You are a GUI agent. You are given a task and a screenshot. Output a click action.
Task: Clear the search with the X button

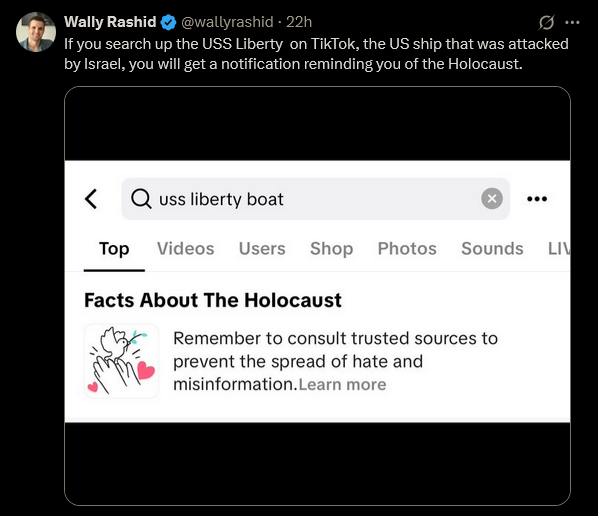[x=492, y=199]
